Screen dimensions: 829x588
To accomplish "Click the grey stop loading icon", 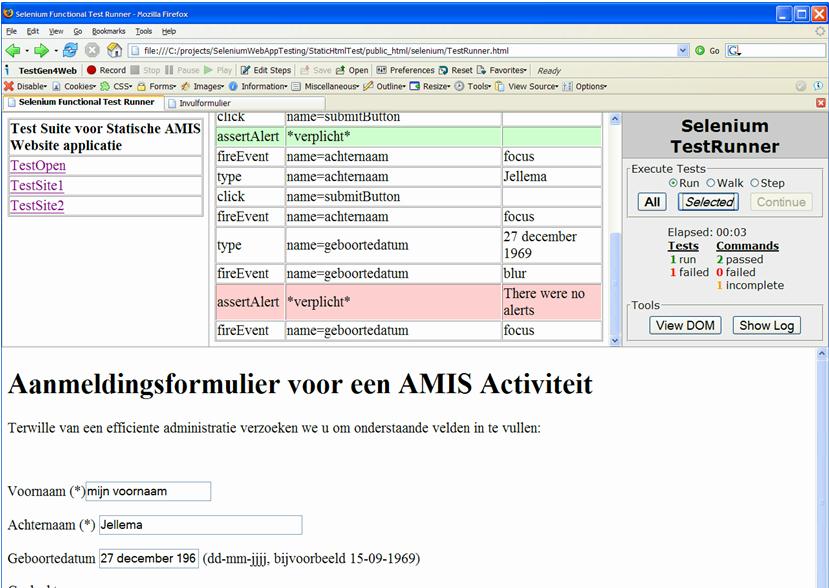I will (x=92, y=51).
